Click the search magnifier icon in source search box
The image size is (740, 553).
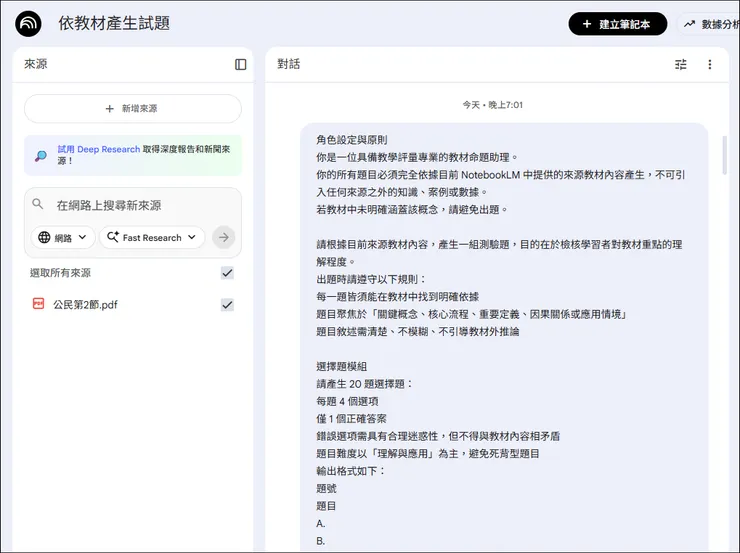[38, 204]
